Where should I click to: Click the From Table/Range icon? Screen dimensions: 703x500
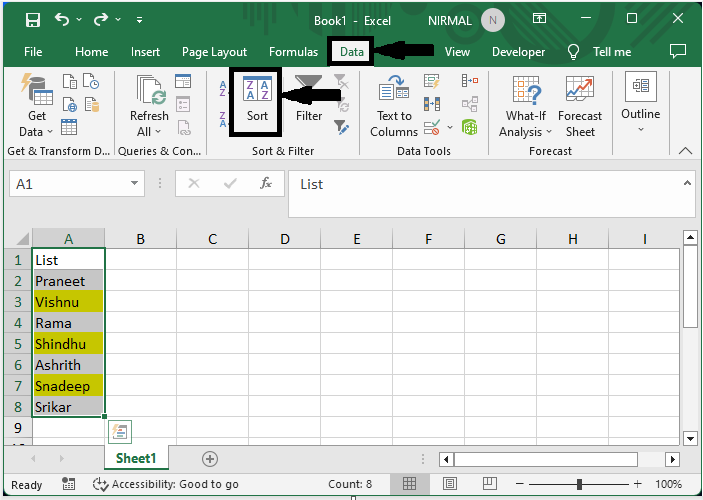coord(69,127)
